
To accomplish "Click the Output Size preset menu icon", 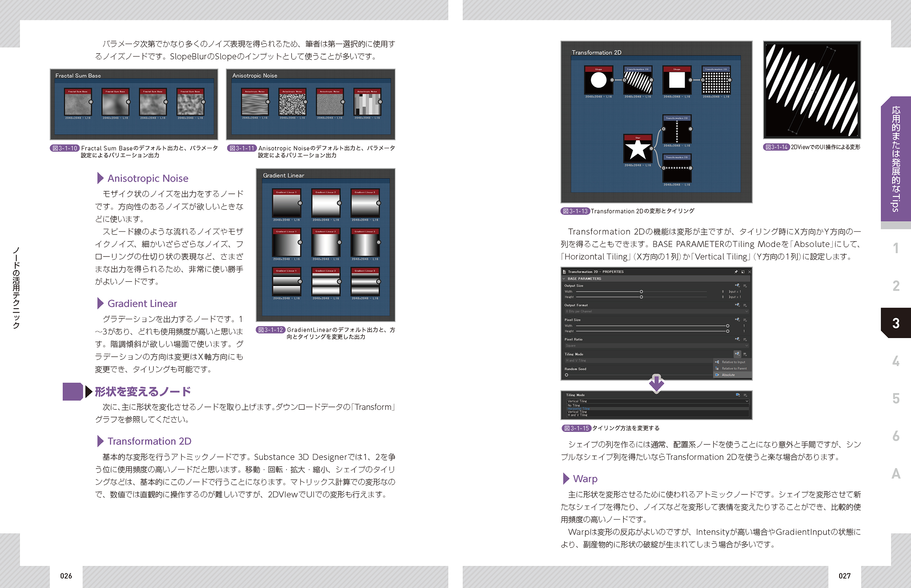I will tap(745, 286).
